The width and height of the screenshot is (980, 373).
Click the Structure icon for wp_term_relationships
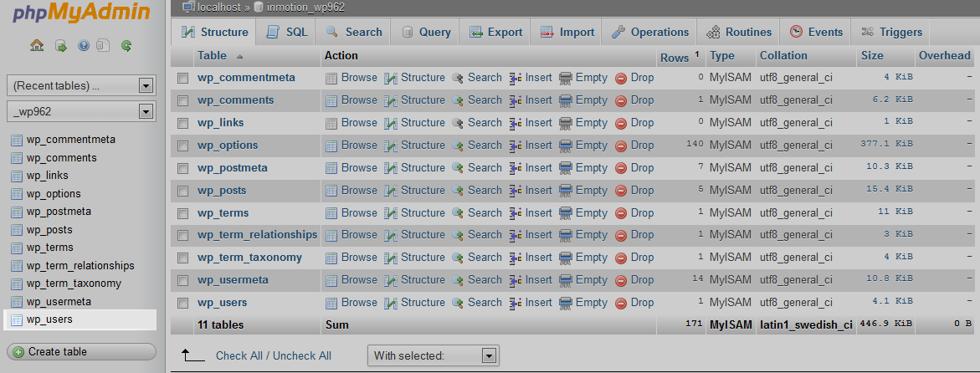coord(391,236)
